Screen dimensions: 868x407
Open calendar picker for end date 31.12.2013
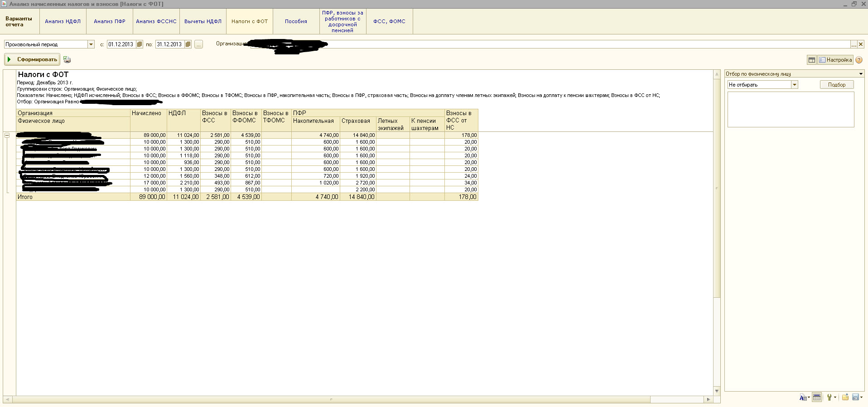(188, 44)
